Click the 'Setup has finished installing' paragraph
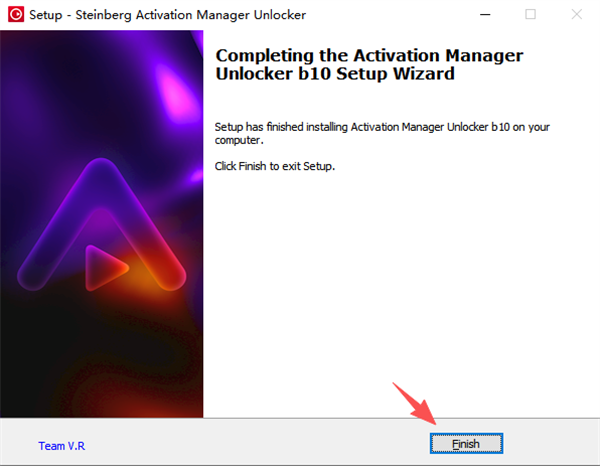 click(382, 133)
